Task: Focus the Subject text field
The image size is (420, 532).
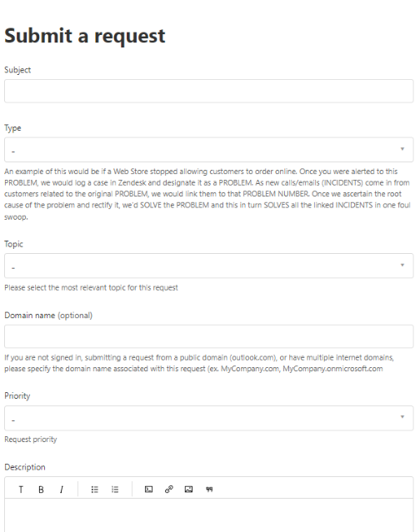Action: coord(209,91)
